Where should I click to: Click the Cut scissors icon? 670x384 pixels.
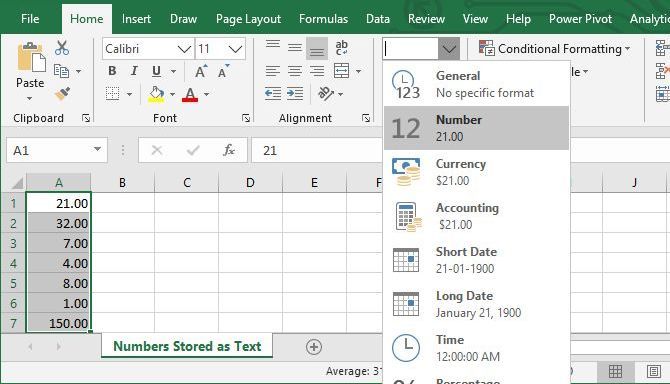pos(62,48)
